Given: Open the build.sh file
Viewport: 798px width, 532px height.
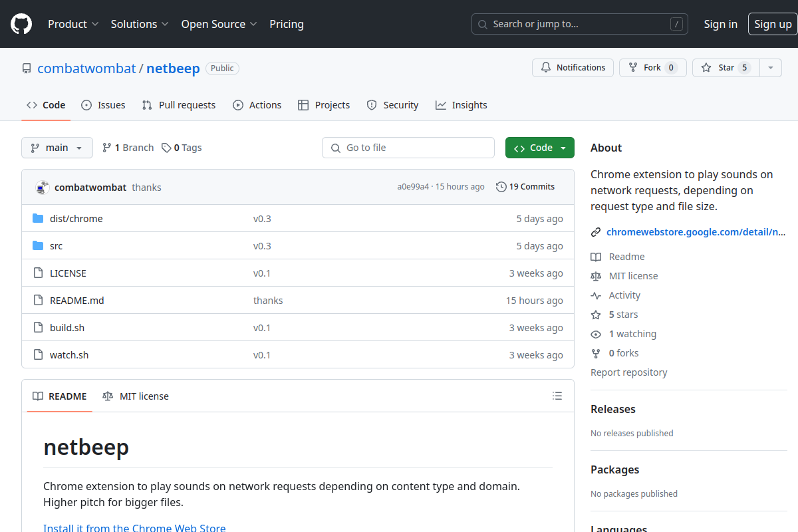Looking at the screenshot, I should pos(67,328).
